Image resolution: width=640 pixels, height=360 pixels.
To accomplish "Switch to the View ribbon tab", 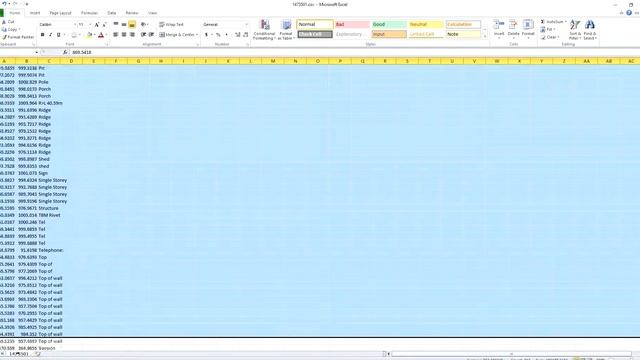I will [152, 13].
